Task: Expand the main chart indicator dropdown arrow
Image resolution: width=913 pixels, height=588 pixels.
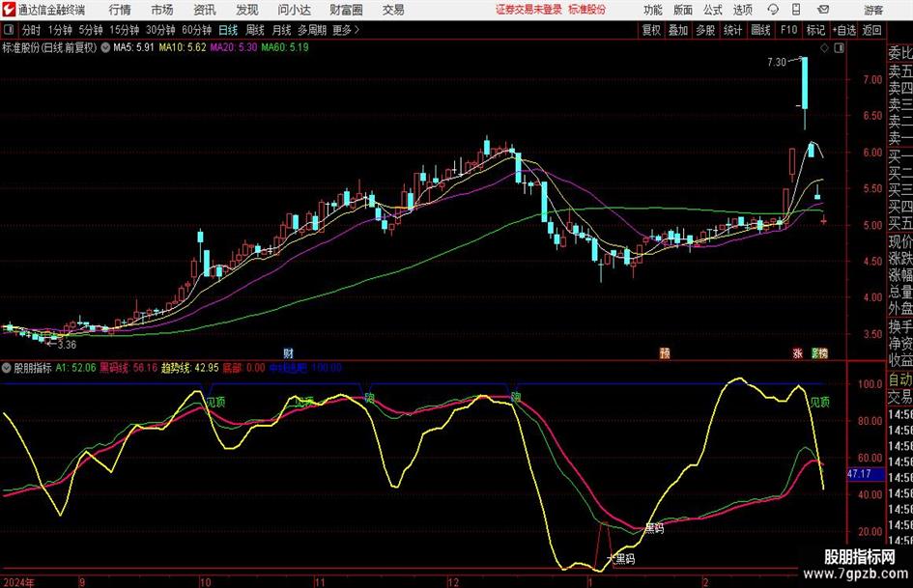Action: (x=105, y=47)
